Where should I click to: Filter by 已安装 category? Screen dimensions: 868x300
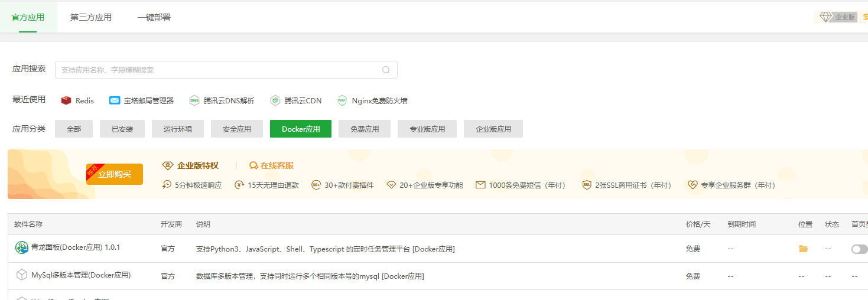(x=122, y=129)
